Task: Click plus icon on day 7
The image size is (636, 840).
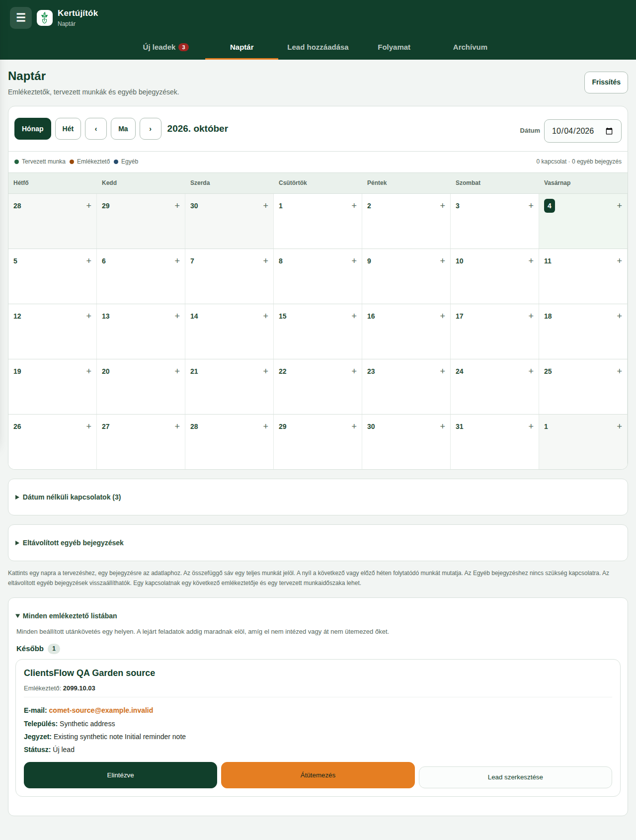Action: pos(266,261)
